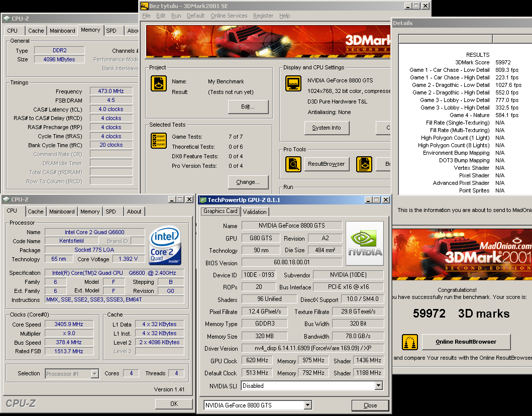532x416 pixels.
Task: Click the Shaders 96 Unified field
Action: 269,299
